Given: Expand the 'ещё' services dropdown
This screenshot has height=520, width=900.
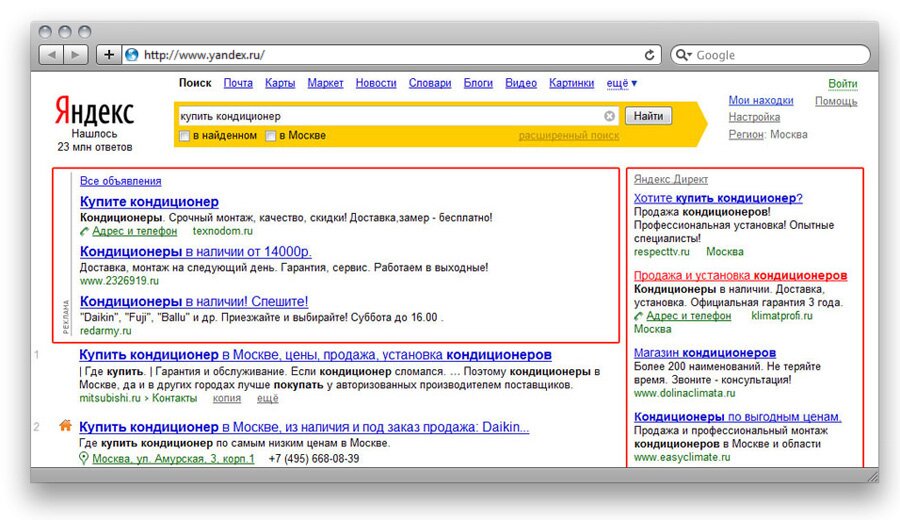Looking at the screenshot, I should [622, 83].
